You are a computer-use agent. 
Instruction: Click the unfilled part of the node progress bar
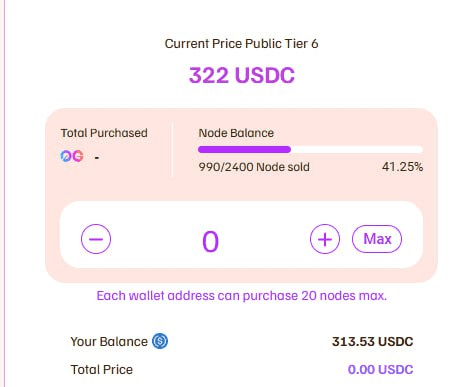(x=357, y=149)
